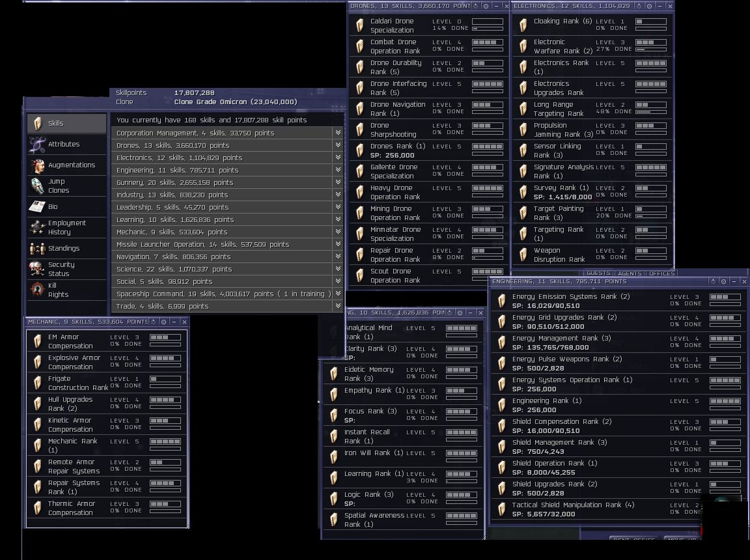
Task: Click the skill book icon for Iron Will
Action: (334, 457)
